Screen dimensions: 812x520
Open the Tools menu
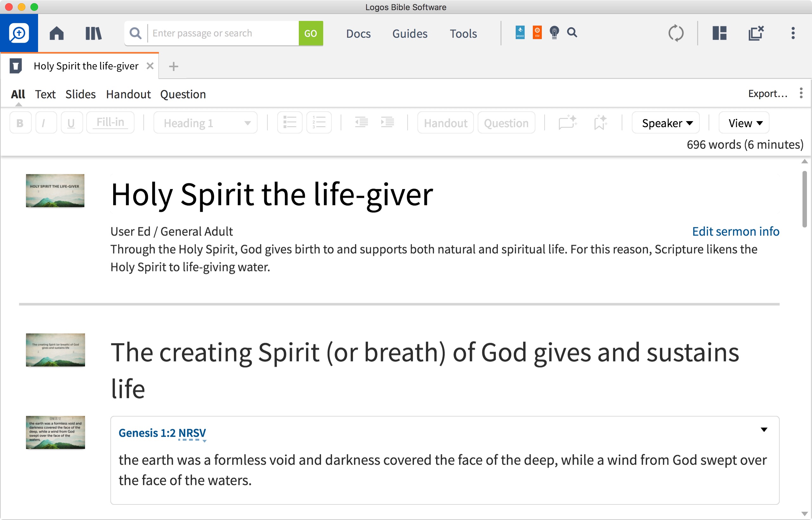[x=463, y=33]
